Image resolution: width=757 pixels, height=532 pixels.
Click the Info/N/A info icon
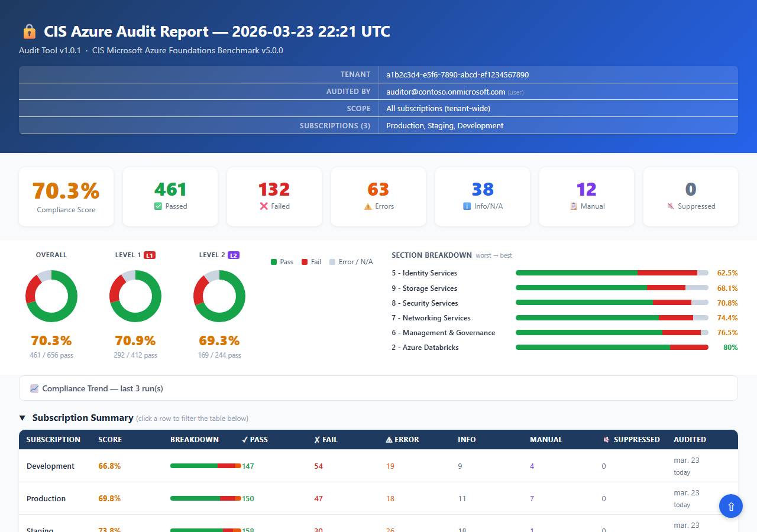coord(467,206)
